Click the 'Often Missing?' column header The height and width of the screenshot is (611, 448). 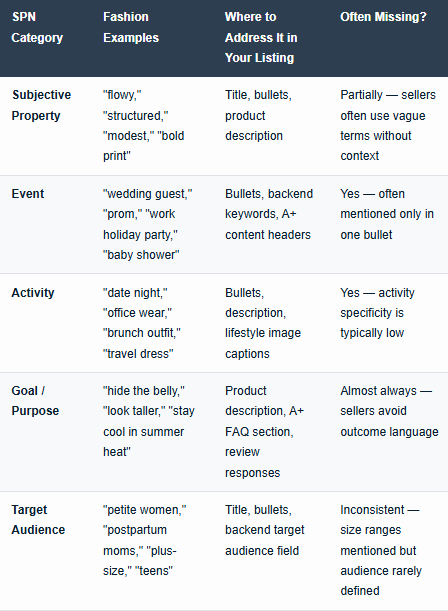pyautogui.click(x=383, y=17)
